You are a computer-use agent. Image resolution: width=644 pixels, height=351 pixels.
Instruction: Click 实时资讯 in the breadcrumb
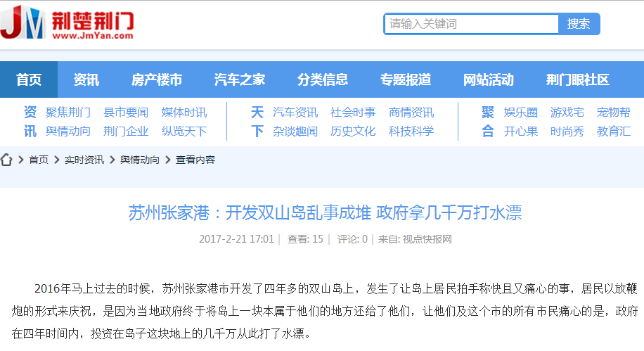84,160
